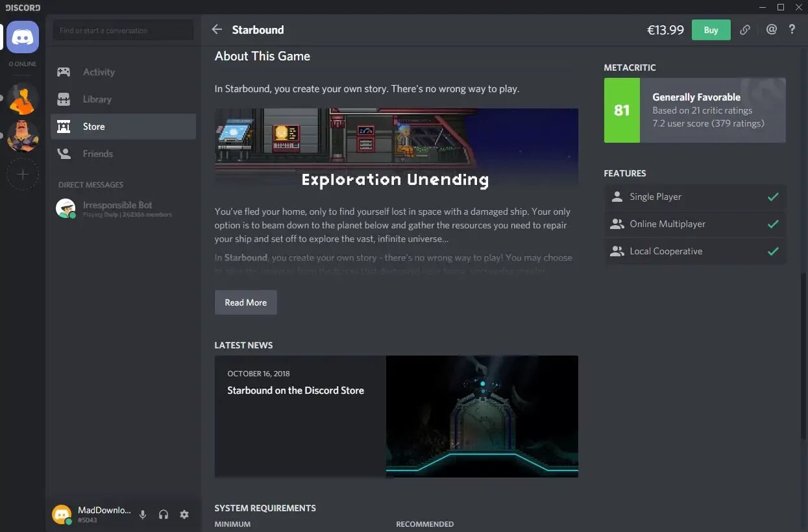Buy Starbound with the green Buy button
The width and height of the screenshot is (808, 532).
pyautogui.click(x=711, y=30)
